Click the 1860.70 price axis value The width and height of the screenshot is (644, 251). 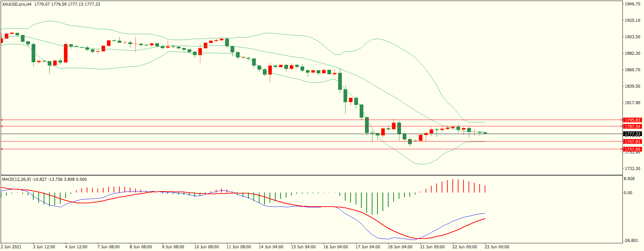632,70
